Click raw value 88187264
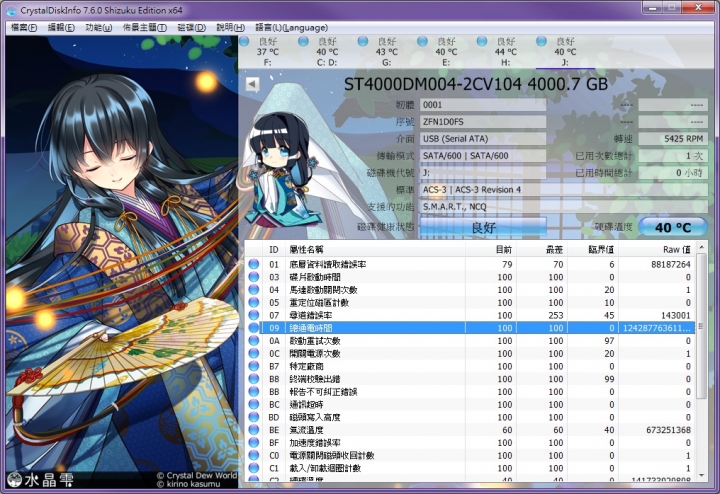720x494 pixels. [670, 264]
